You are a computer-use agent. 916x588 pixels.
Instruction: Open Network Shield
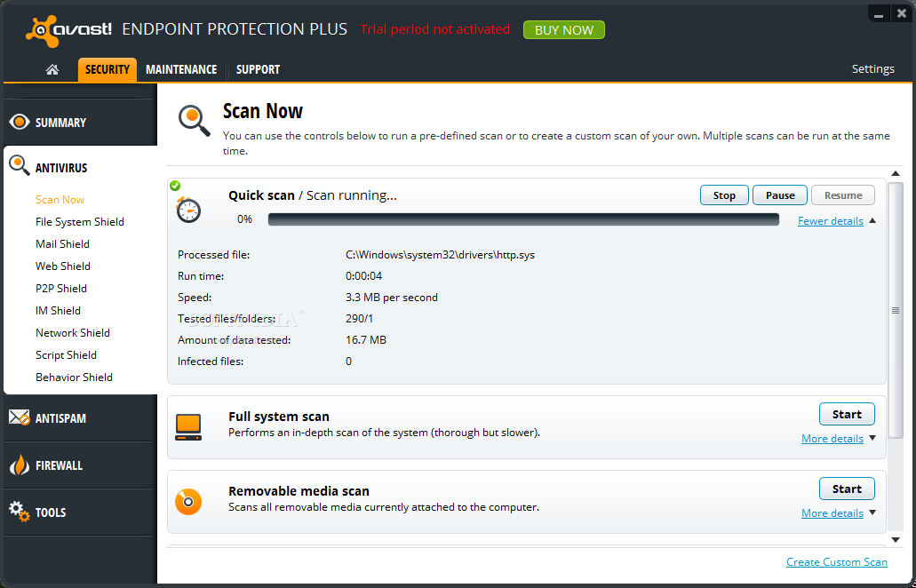pos(73,333)
